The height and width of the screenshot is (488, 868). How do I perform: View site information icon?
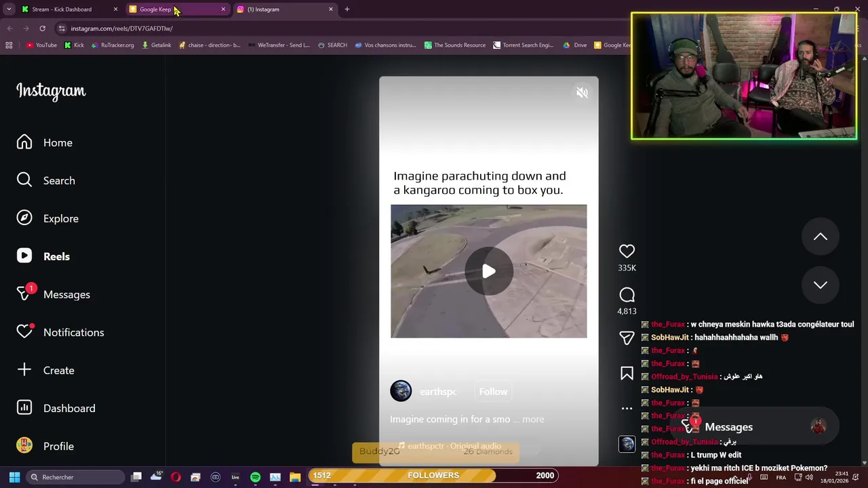coord(62,28)
